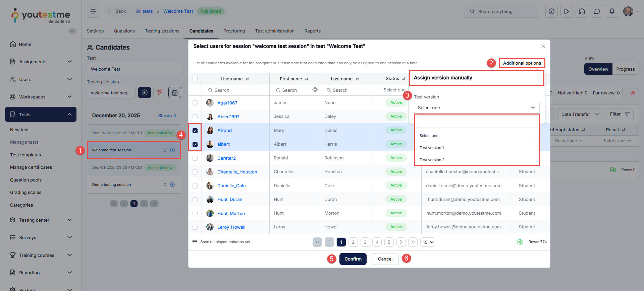Tick the select-all header checkbox
This screenshot has height=291, width=644.
pyautogui.click(x=195, y=79)
